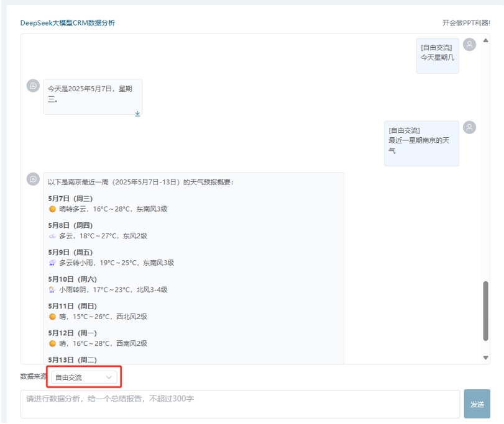
Task: Click the 今天是2025年5月7日，星期三 reply text
Action: coord(90,94)
